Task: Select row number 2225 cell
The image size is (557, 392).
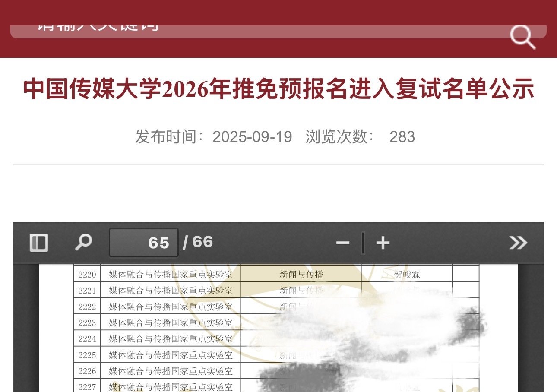Action: pos(87,355)
